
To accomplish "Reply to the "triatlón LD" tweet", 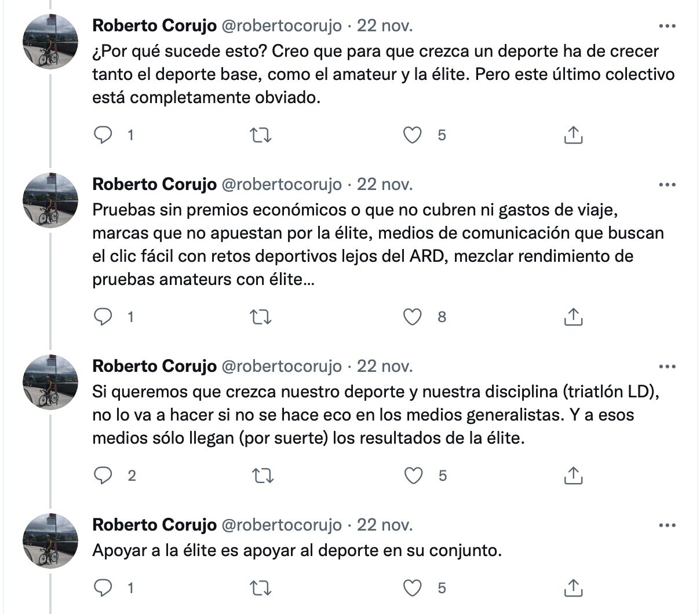I will coord(103,476).
